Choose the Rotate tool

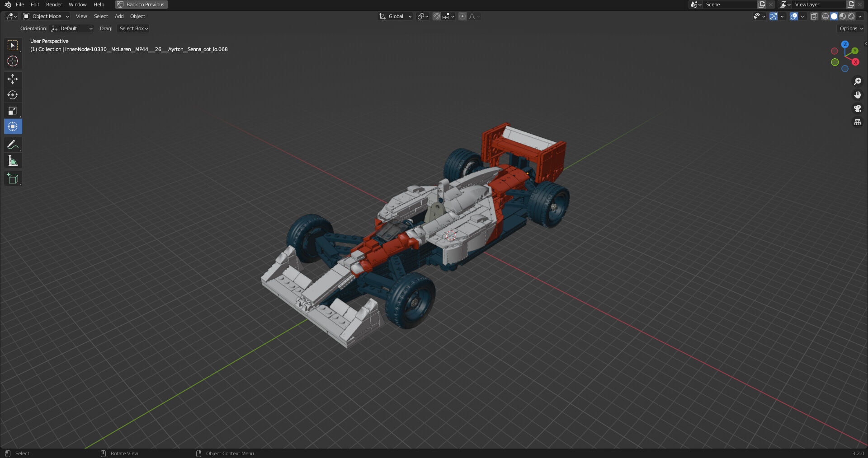pos(13,95)
